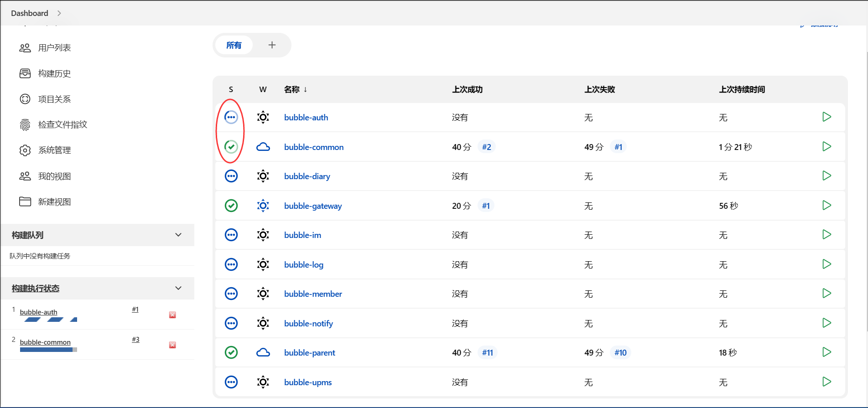Click the success status icon of bubble-gateway
This screenshot has height=408, width=868.
pyautogui.click(x=231, y=206)
